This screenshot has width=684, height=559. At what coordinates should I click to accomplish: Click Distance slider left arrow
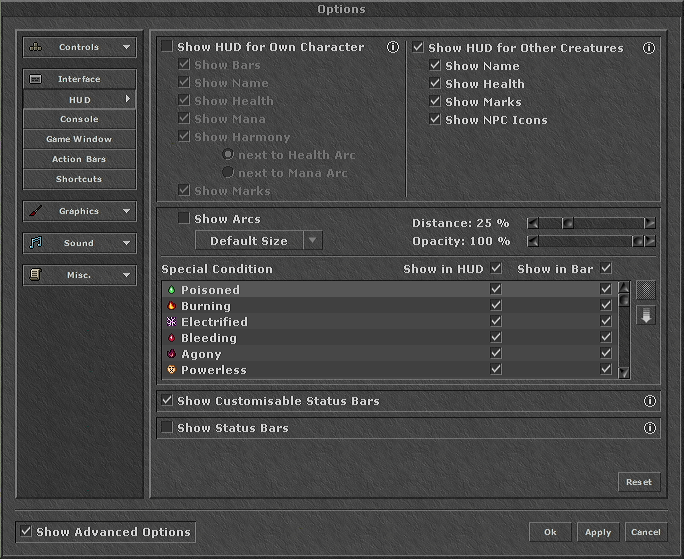click(533, 223)
